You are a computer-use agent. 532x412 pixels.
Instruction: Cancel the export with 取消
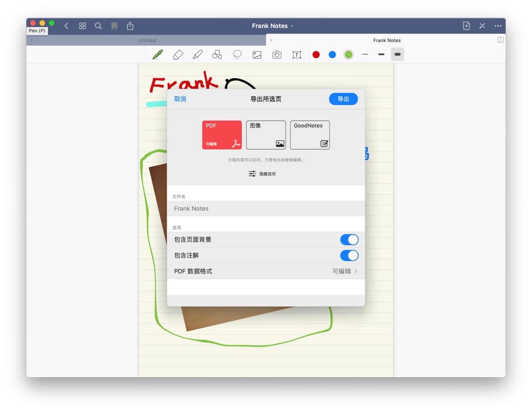click(x=180, y=99)
